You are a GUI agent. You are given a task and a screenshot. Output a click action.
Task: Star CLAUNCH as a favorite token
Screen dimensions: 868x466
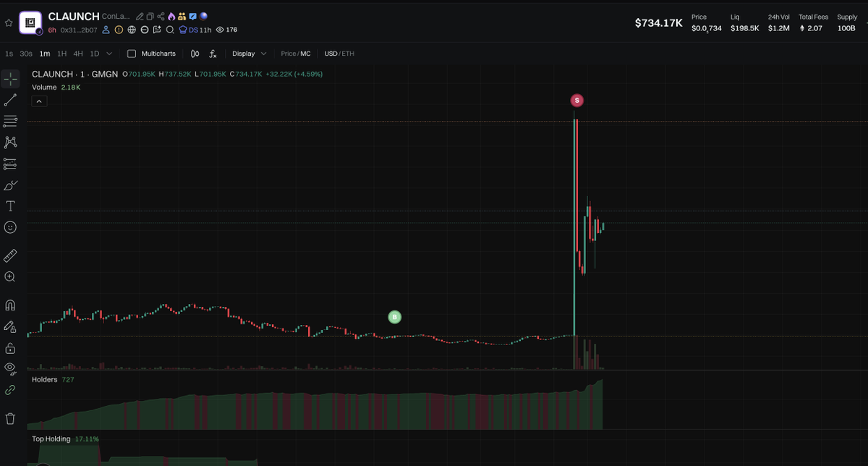9,22
